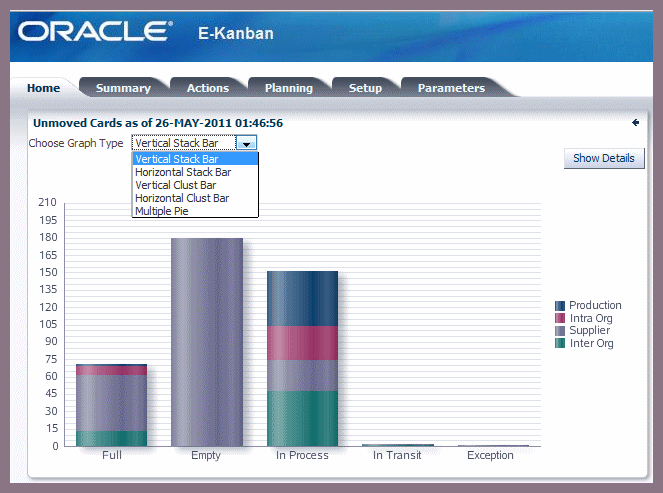The image size is (663, 493).
Task: Click the thin In Transit bar
Action: coord(398,445)
